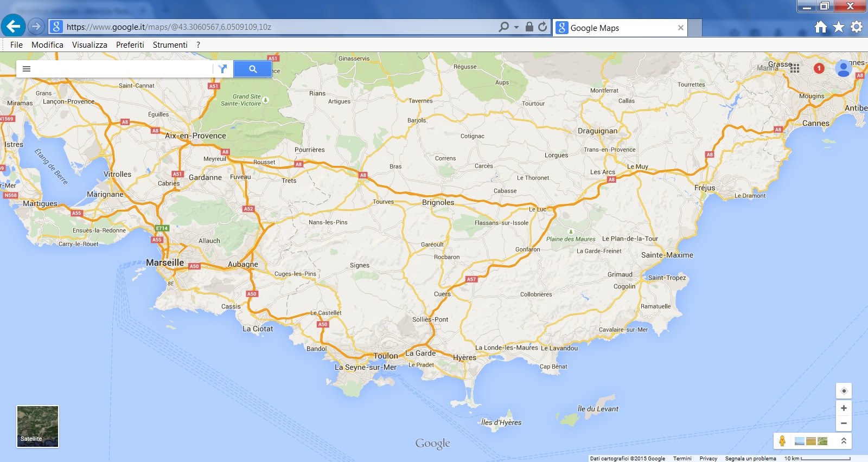Open the Strumenti menu

(170, 45)
